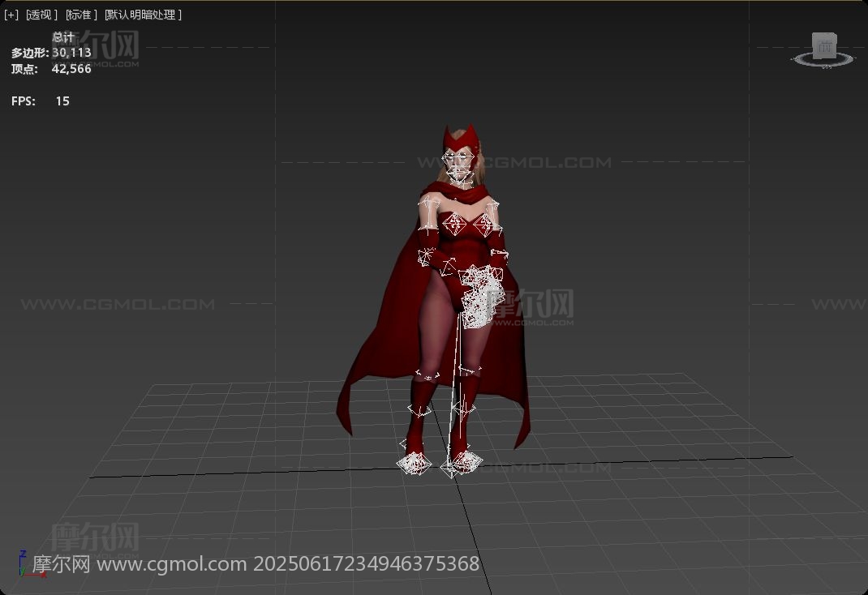Click the 顶点 statistics label

point(24,69)
